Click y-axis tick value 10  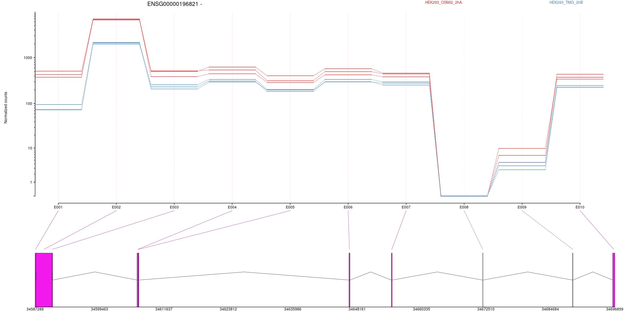[30, 148]
